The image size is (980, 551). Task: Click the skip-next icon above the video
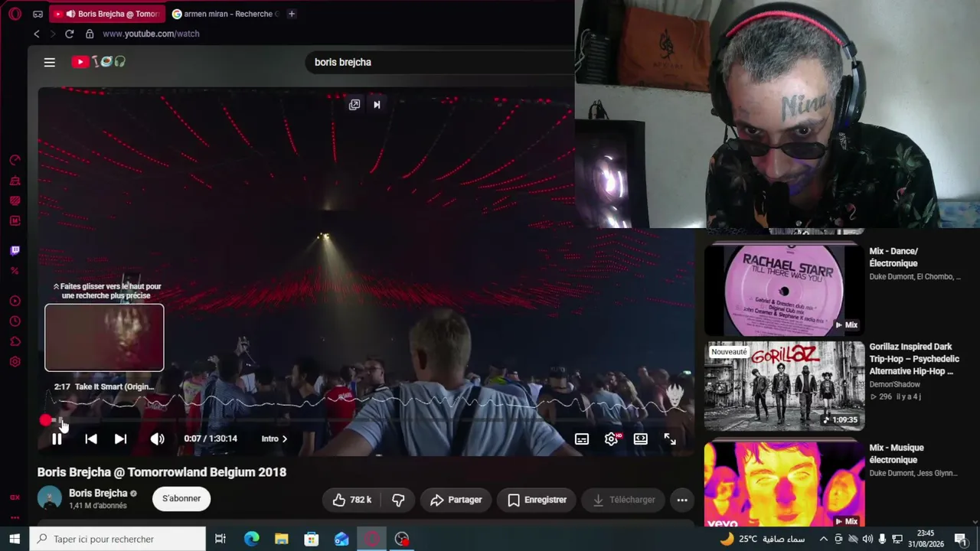(x=377, y=105)
